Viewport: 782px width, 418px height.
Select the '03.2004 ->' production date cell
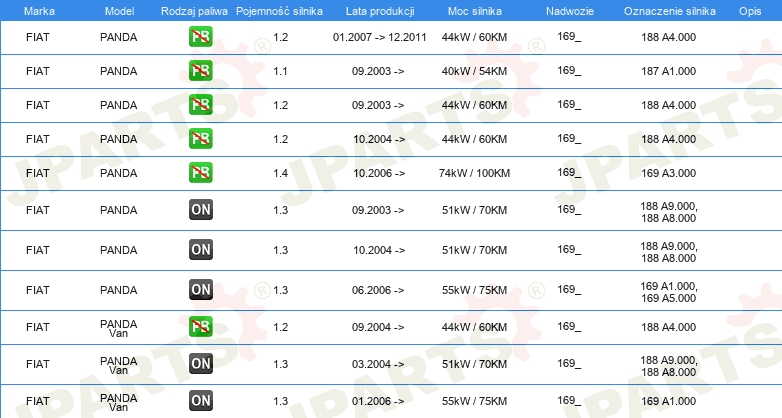click(378, 364)
